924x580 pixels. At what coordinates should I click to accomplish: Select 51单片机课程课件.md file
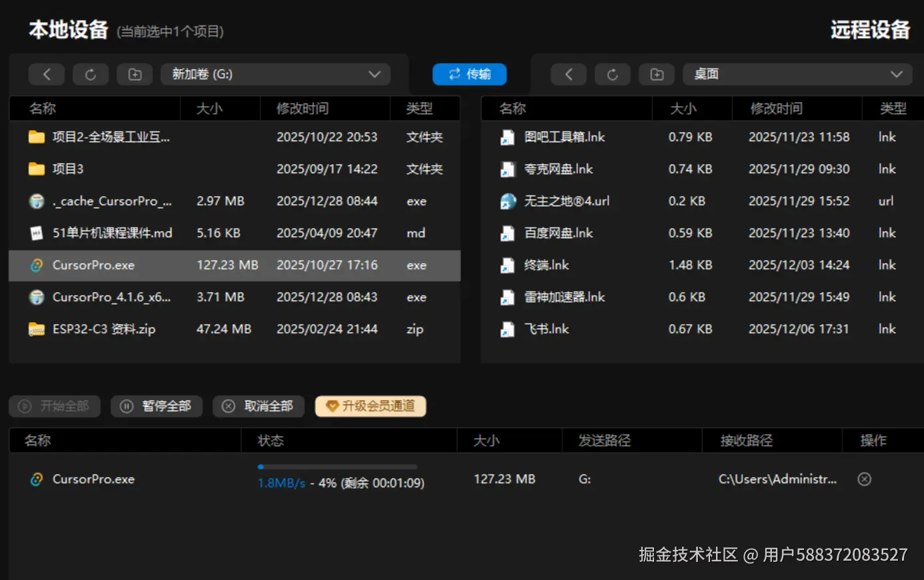click(x=235, y=233)
